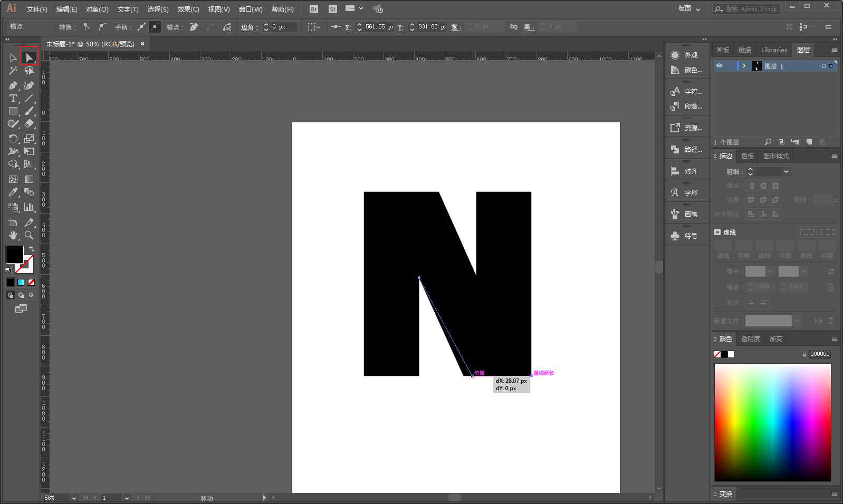This screenshot has width=843, height=504.
Task: Select the Curvature tool
Action: click(x=29, y=85)
